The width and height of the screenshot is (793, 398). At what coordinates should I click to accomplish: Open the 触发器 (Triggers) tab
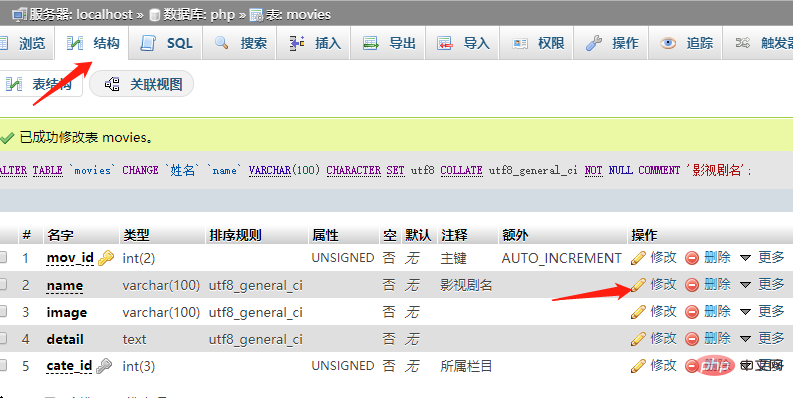759,43
